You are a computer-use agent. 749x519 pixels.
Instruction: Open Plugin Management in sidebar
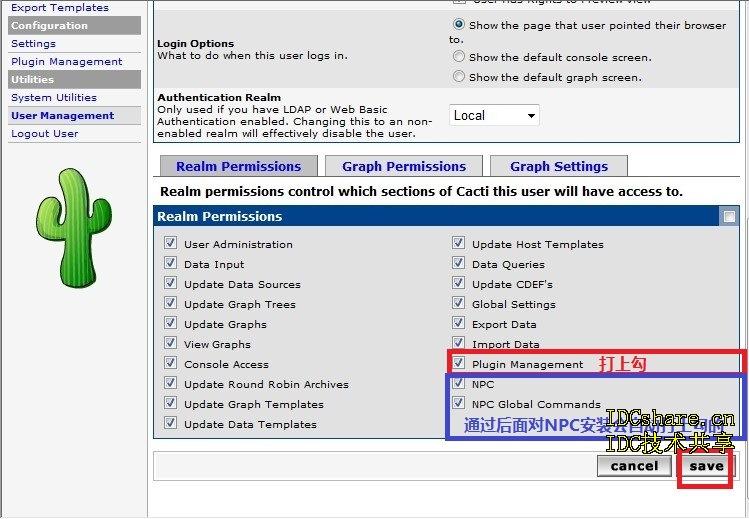pyautogui.click(x=66, y=62)
